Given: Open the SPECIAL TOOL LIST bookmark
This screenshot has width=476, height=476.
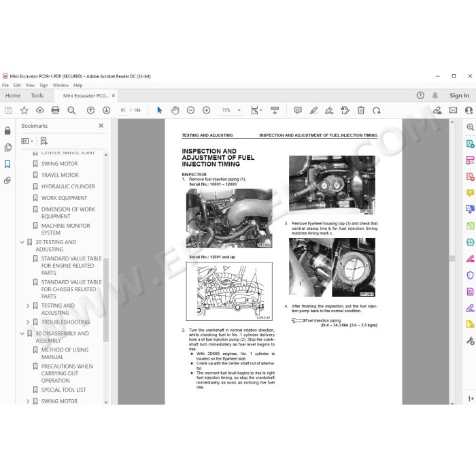Looking at the screenshot, I should click(63, 390).
